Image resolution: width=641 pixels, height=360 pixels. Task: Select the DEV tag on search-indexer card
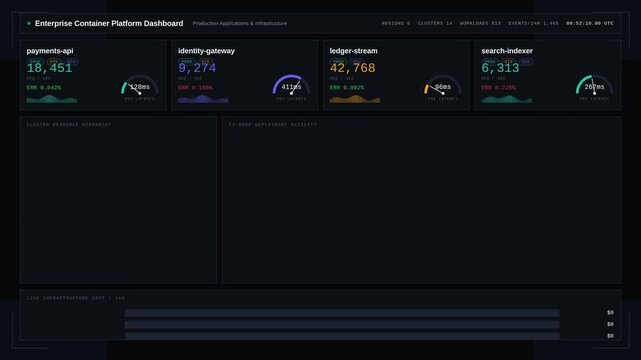526,61
